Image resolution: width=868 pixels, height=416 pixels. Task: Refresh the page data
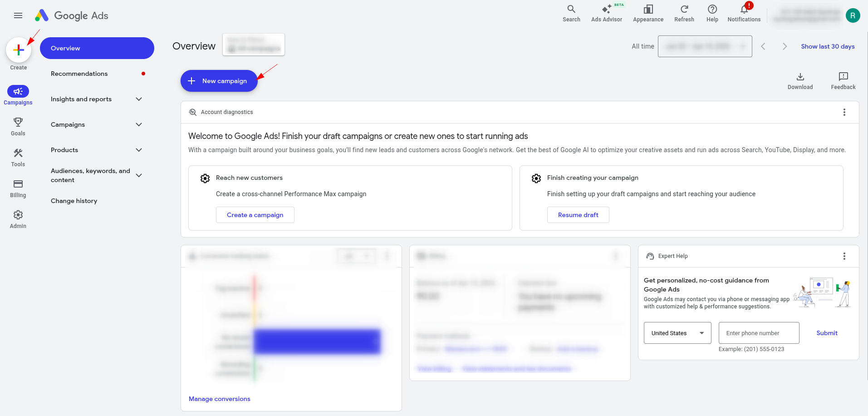(684, 13)
